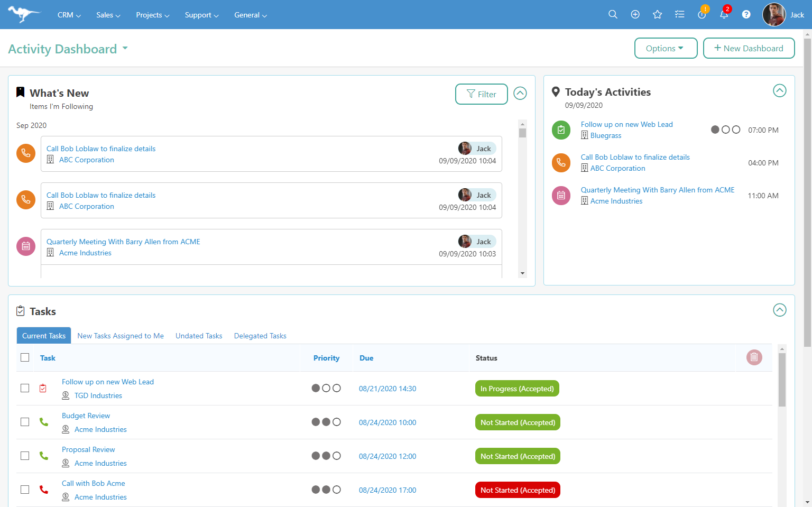812x507 pixels.
Task: Collapse the Today's Activities panel
Action: point(779,90)
